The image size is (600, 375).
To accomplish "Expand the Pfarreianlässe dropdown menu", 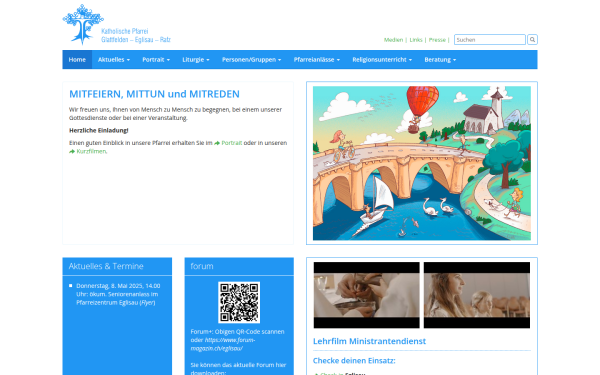I will [316, 60].
